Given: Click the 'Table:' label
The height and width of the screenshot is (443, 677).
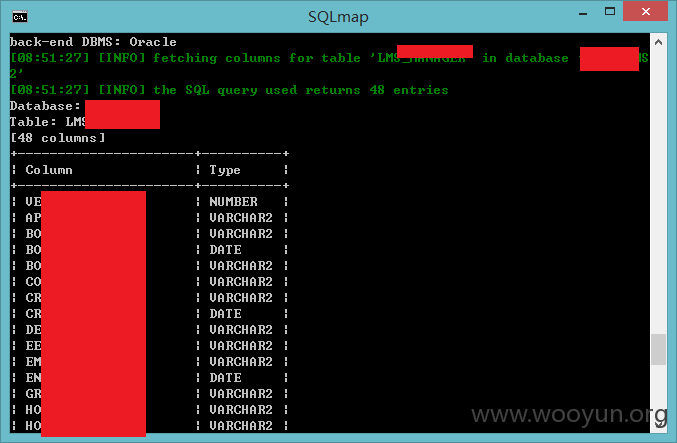Looking at the screenshot, I should click(33, 122).
